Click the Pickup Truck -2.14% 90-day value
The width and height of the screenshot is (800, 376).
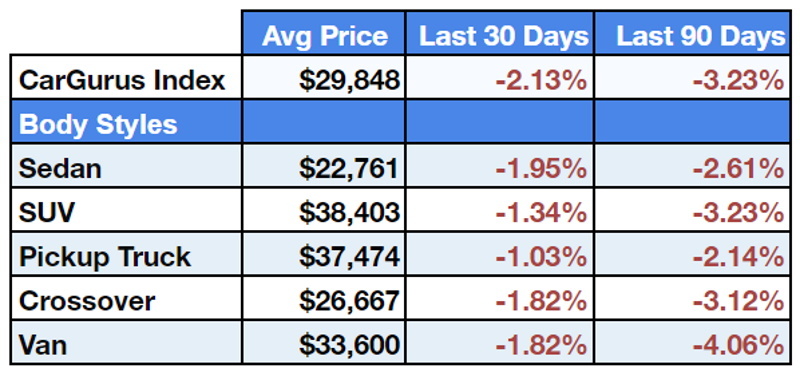click(738, 257)
